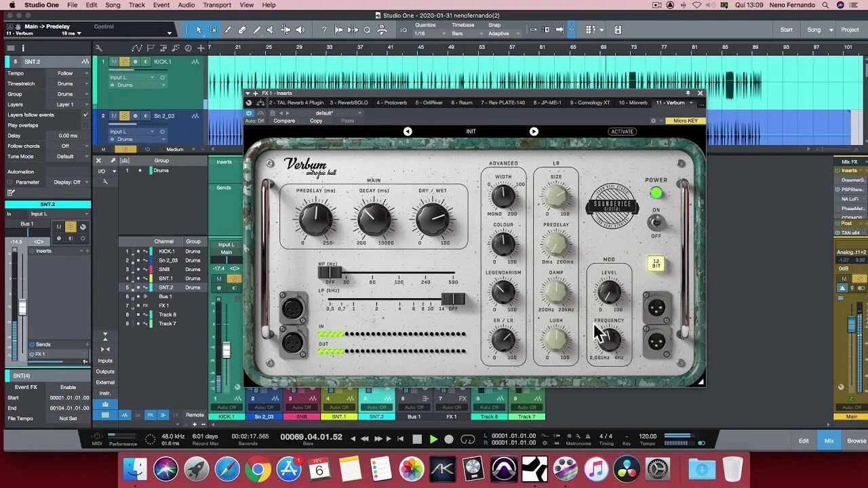This screenshot has width=868, height=488.
Task: Toggle plugin bypass power button in FX window
Action: (248, 113)
